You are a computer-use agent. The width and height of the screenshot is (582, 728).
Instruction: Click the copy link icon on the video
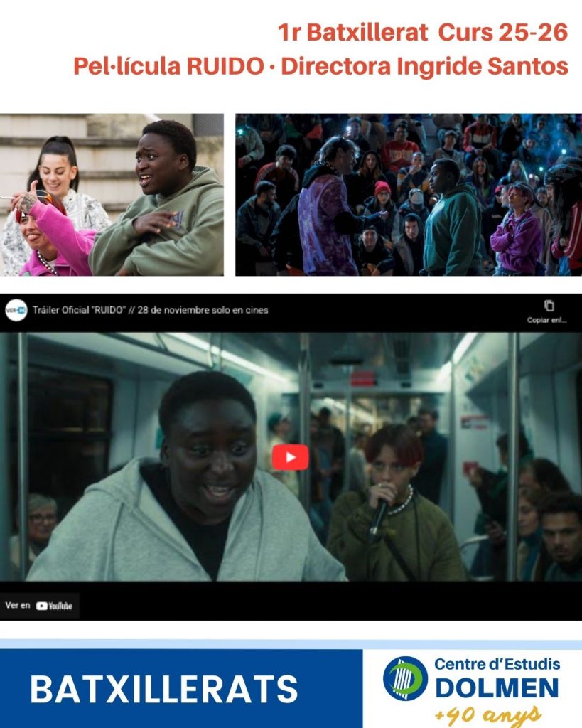click(548, 306)
